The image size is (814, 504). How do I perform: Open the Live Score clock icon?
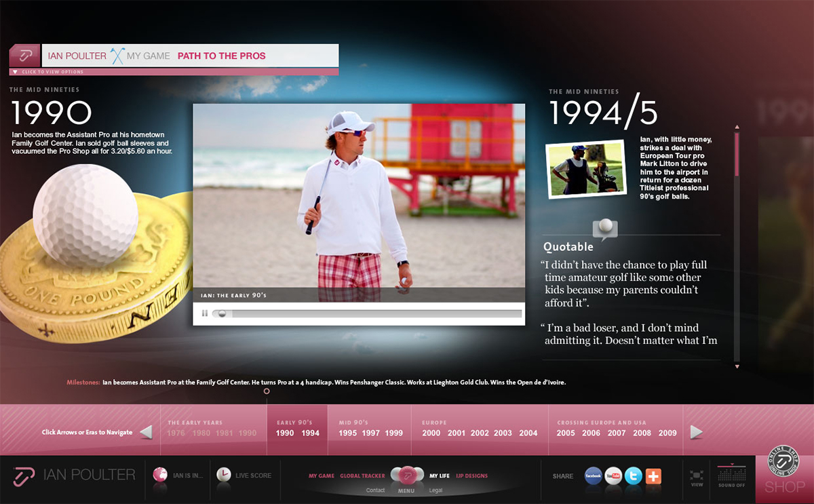tap(223, 475)
